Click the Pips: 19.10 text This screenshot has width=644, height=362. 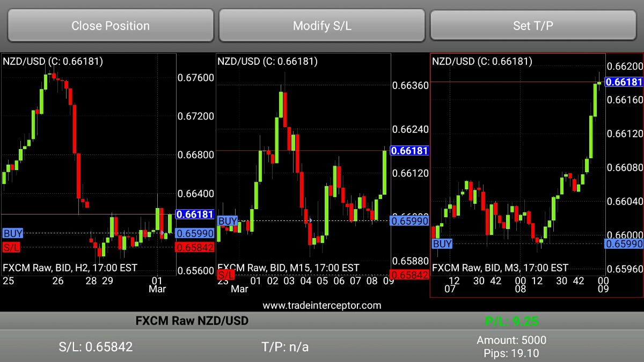click(x=511, y=353)
